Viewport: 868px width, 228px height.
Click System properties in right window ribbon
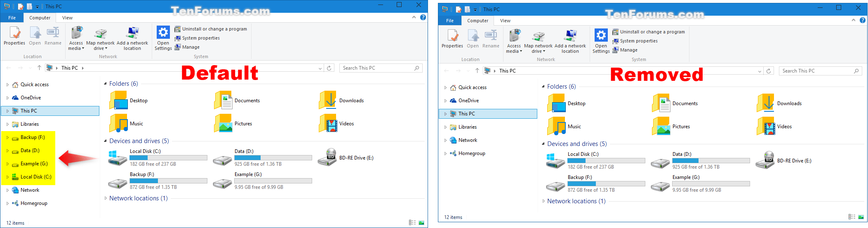tap(635, 41)
